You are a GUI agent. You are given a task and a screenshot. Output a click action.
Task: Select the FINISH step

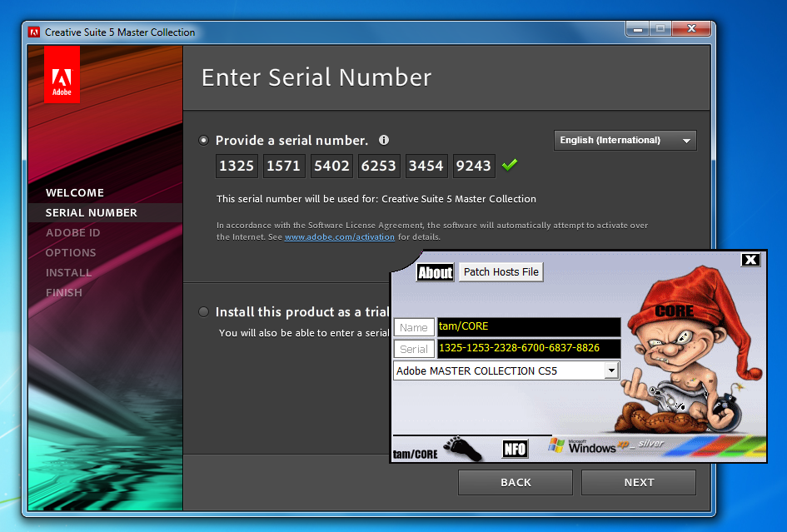click(x=64, y=292)
